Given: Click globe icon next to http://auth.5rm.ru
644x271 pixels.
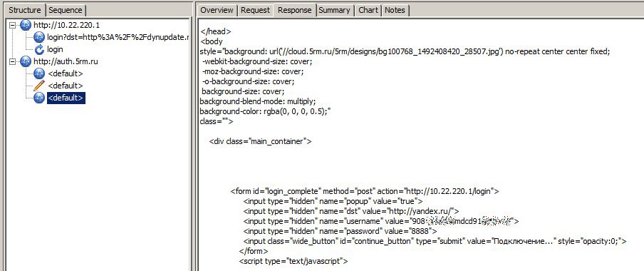Looking at the screenshot, I should [26, 61].
